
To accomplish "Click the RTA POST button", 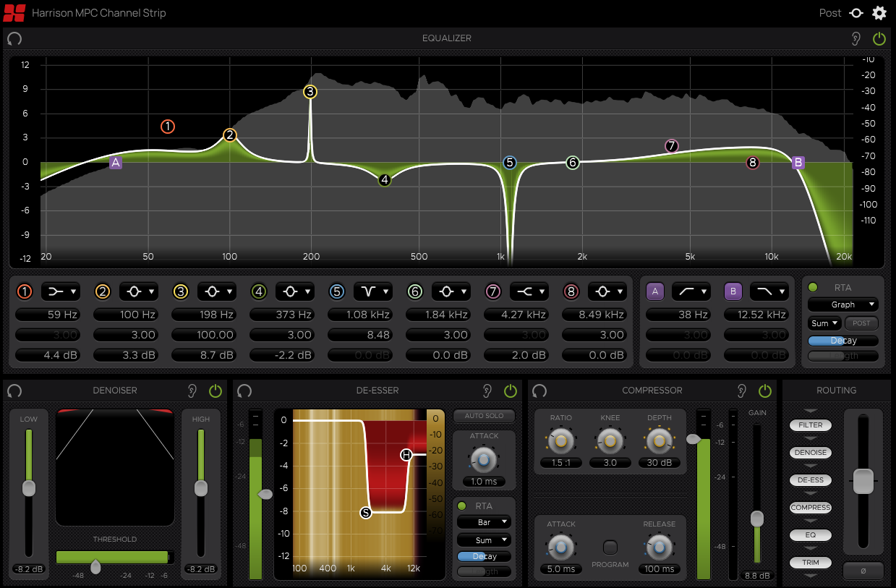I will tap(861, 323).
